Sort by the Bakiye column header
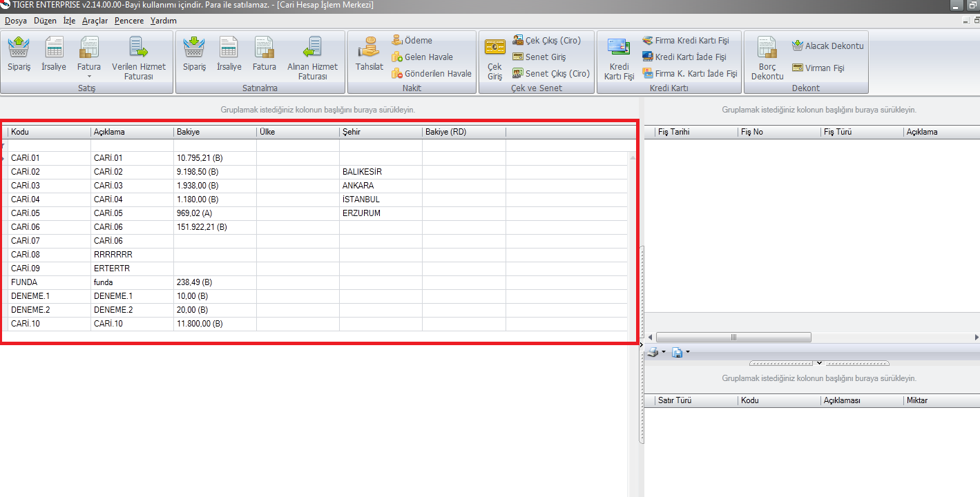 click(x=215, y=132)
